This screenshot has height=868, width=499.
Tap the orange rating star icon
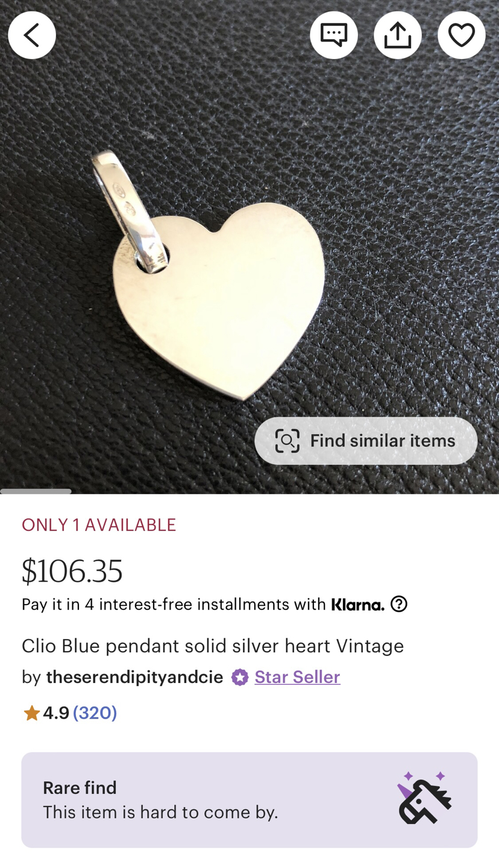click(x=31, y=713)
